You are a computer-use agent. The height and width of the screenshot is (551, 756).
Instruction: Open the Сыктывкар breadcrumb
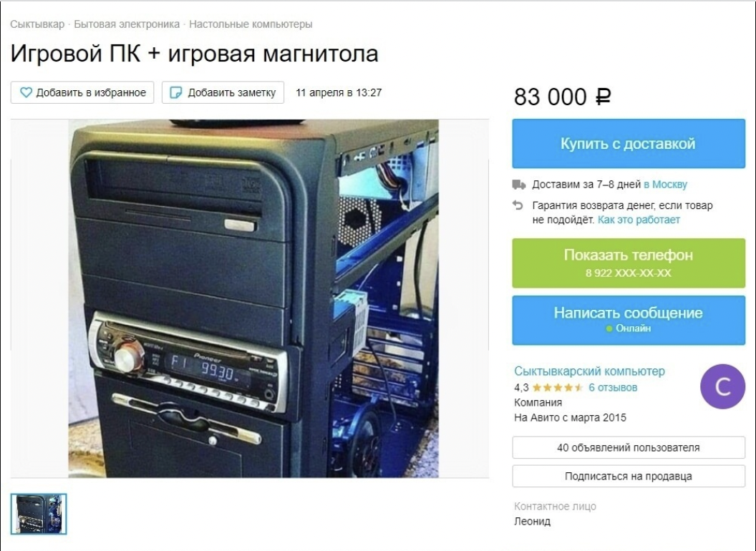click(37, 24)
